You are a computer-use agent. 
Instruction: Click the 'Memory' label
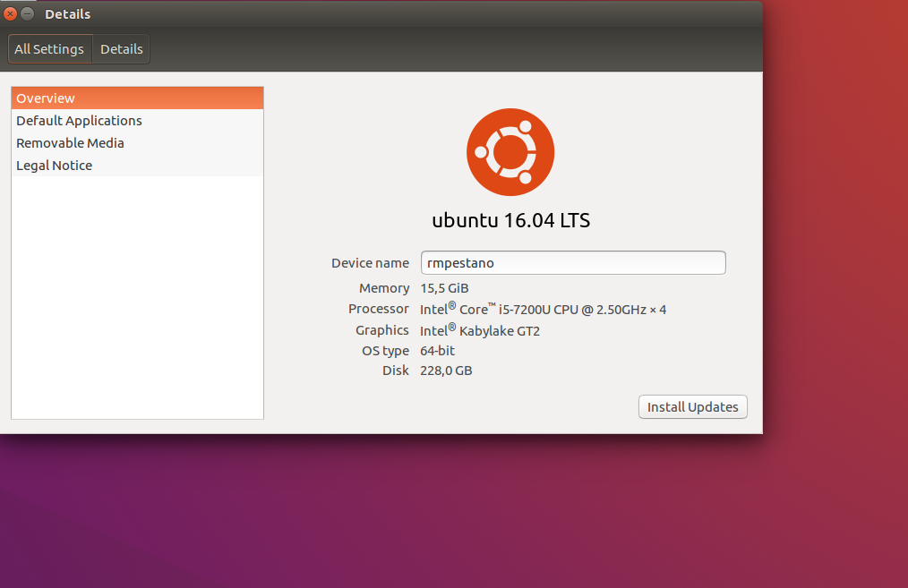click(384, 288)
